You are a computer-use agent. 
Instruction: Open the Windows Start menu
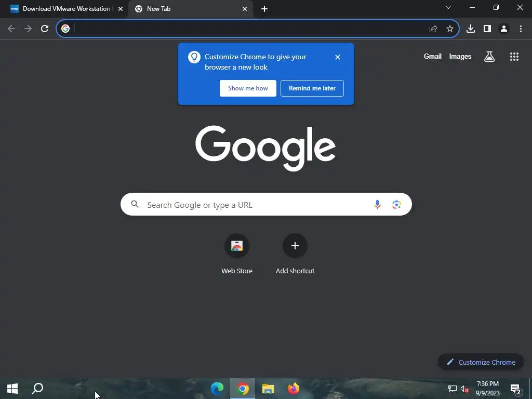[12, 389]
